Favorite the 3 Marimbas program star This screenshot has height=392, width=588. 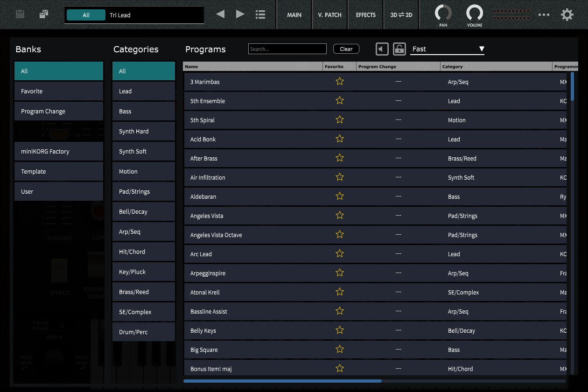pyautogui.click(x=339, y=81)
